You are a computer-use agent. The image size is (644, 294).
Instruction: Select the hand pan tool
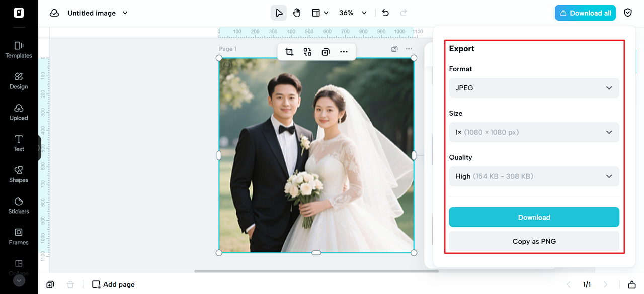[297, 13]
